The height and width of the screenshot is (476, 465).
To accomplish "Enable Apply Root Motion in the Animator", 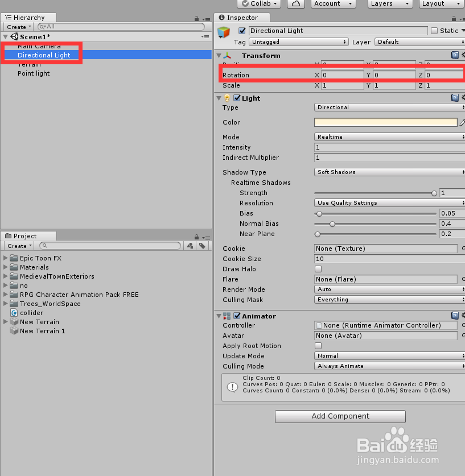I will [x=318, y=346].
